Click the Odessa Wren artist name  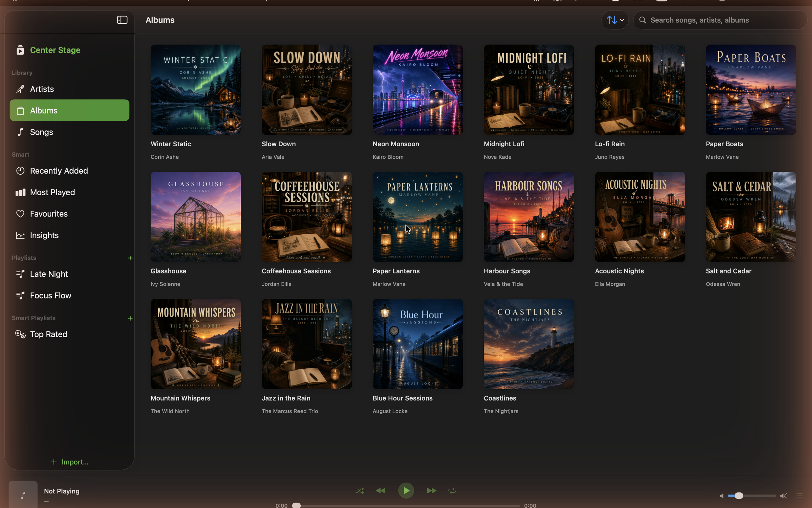pyautogui.click(x=723, y=284)
